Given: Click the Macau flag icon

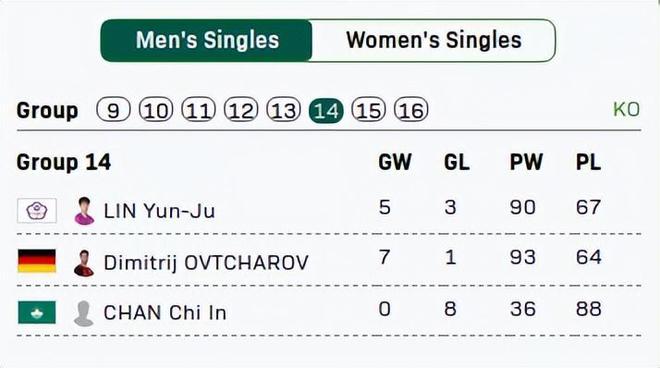Looking at the screenshot, I should (37, 312).
